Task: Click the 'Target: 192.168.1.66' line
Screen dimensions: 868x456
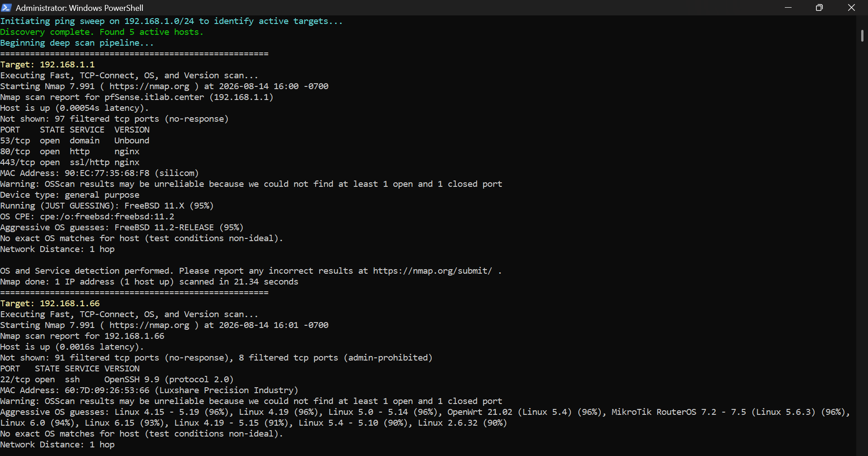Action: 50,304
